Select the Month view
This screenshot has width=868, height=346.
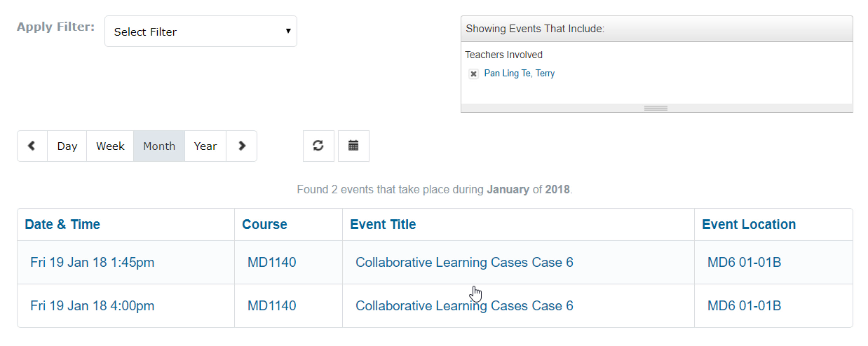pyautogui.click(x=159, y=146)
